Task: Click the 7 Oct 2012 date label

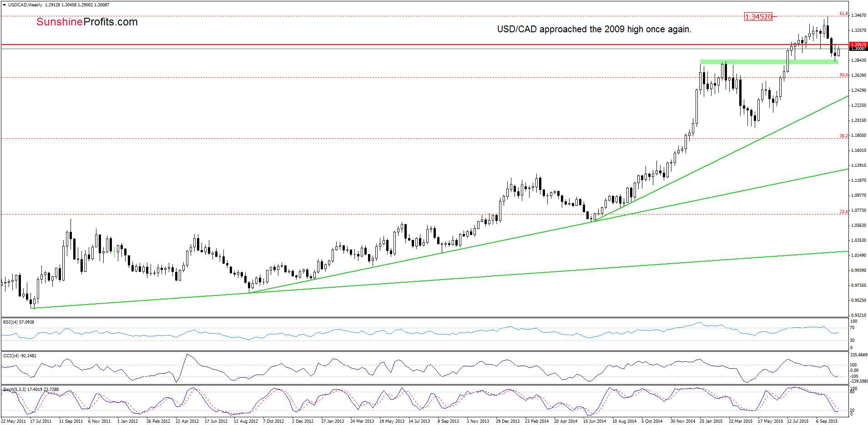Action: 273,421
